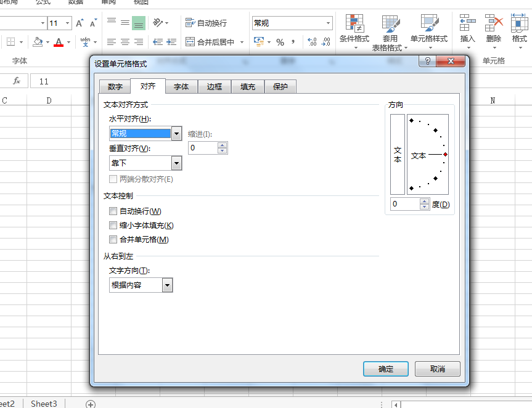The width and height of the screenshot is (532, 408).
Task: Click the increase font size icon
Action: 80,23
